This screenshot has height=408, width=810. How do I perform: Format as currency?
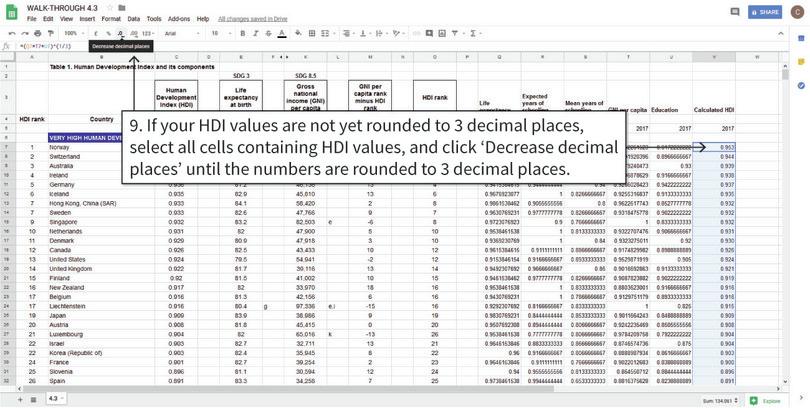(x=96, y=33)
